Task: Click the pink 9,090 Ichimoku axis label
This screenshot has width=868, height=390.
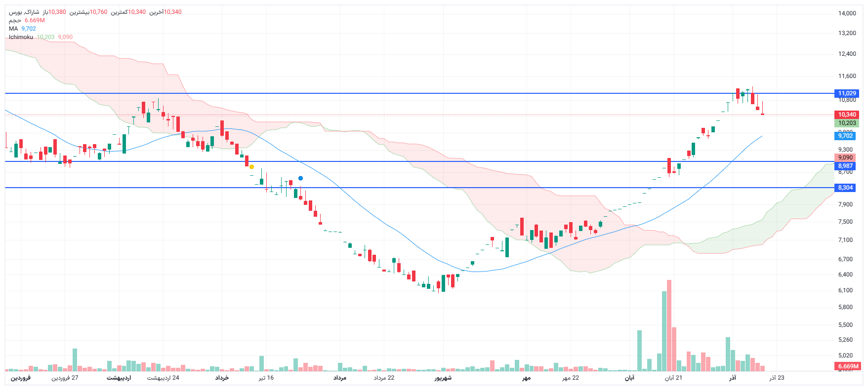Action: 845,157
